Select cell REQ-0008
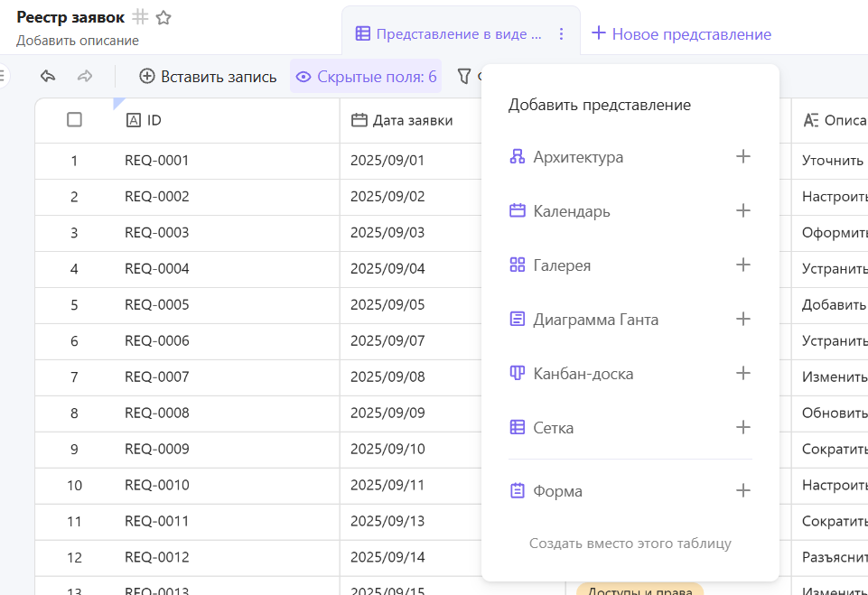Screen dimensions: 868x595 [x=227, y=413]
